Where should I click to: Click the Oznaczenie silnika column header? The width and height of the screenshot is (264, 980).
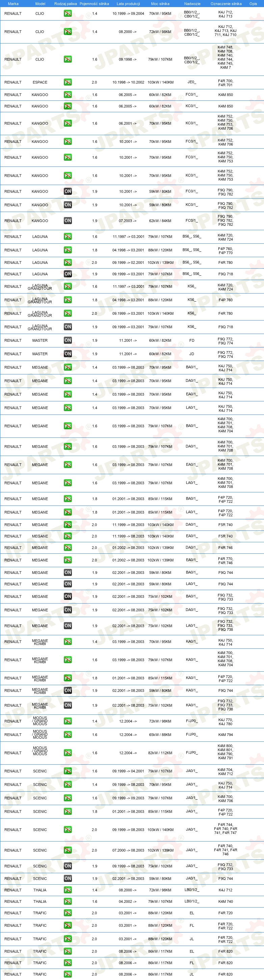[x=226, y=4]
